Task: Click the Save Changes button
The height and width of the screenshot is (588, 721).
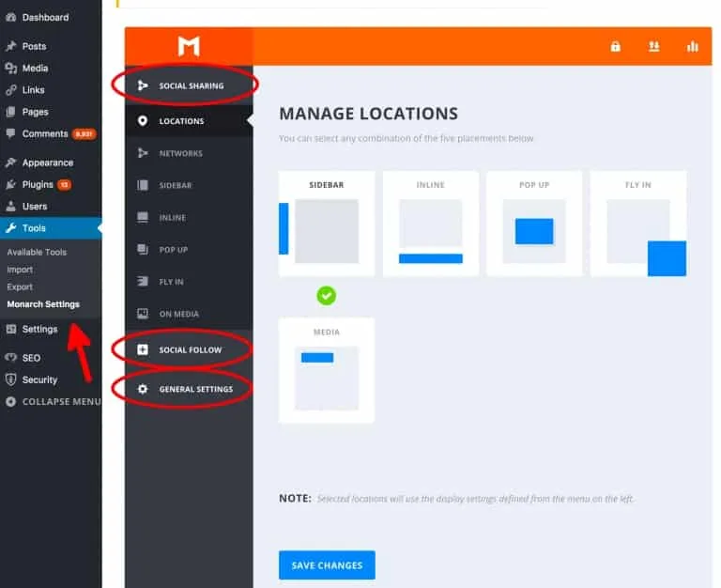Action: click(x=327, y=565)
